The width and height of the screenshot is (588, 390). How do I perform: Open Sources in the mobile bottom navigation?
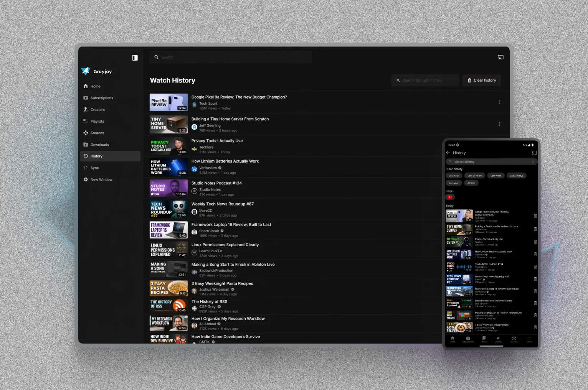514,339
